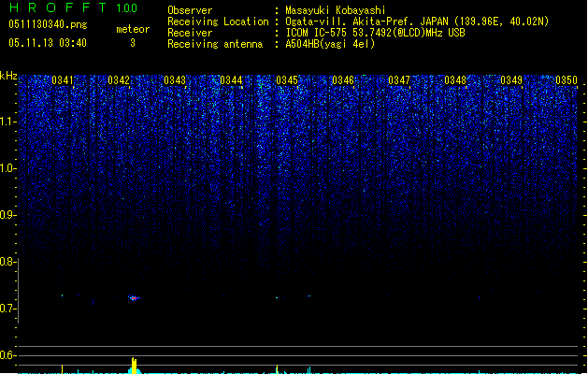
Task: Click the receiving location Ogata-vill. Akita-Pref. text
Action: (x=351, y=22)
